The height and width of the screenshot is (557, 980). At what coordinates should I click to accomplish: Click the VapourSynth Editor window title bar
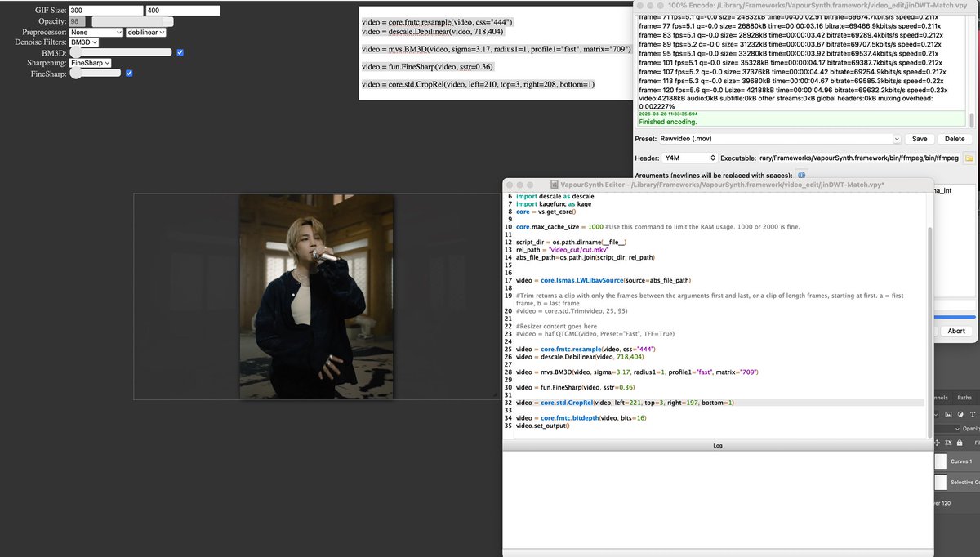(718, 185)
